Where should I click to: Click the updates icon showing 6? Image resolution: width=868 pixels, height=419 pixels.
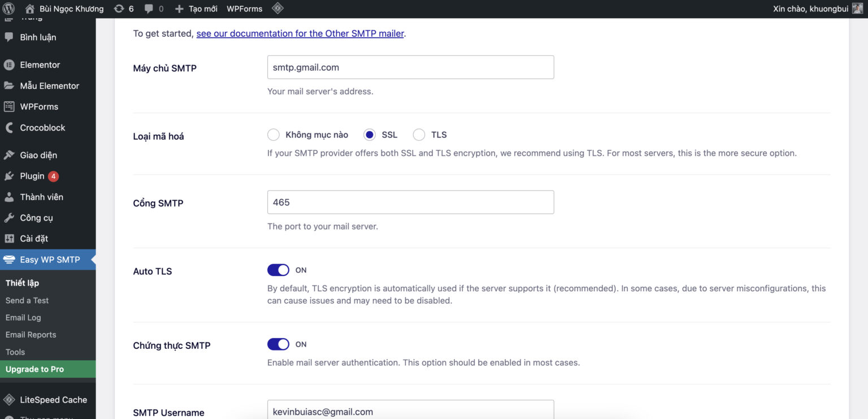pos(123,8)
